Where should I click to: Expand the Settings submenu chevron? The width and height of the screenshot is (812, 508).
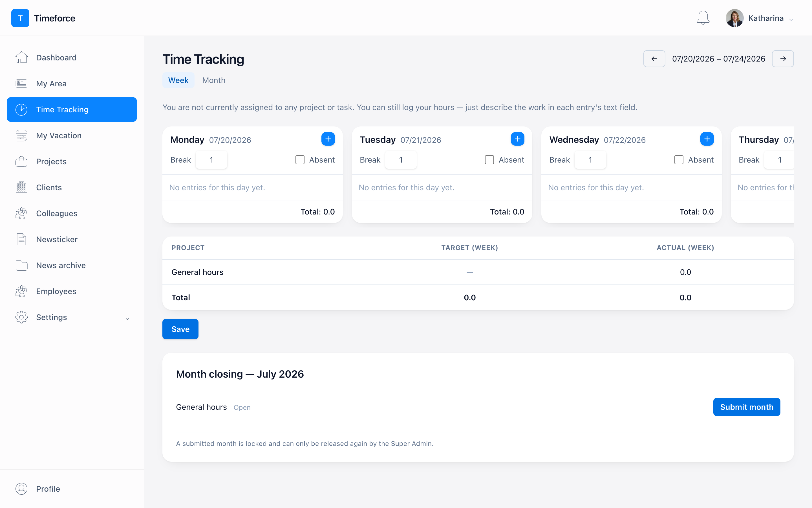click(127, 319)
